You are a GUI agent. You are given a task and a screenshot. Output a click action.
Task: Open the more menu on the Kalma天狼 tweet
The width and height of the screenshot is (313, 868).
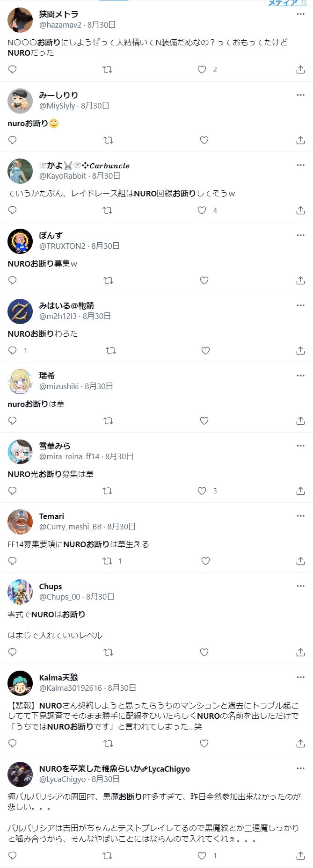click(x=300, y=677)
